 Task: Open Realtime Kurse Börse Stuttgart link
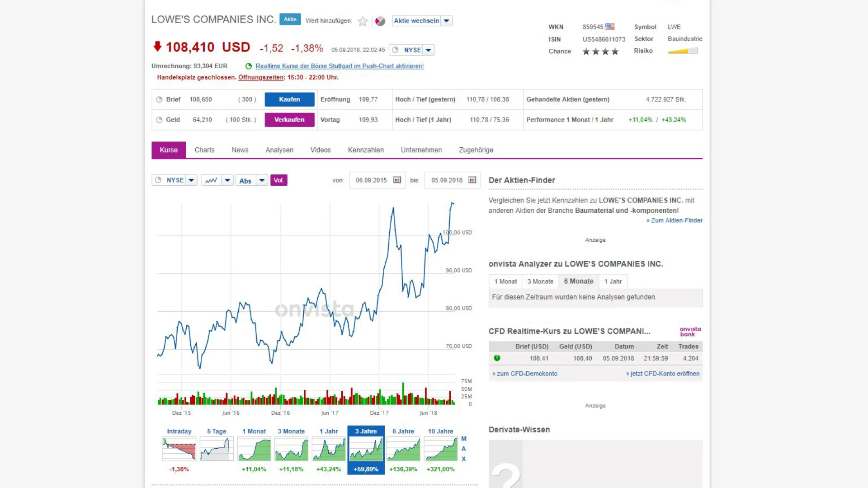[x=340, y=66]
